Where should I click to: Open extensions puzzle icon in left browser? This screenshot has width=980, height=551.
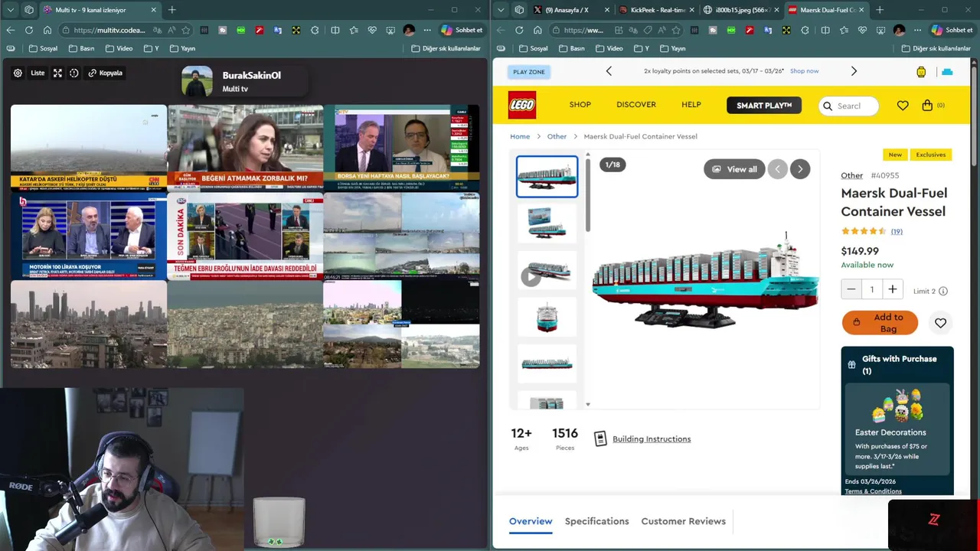coord(315,30)
